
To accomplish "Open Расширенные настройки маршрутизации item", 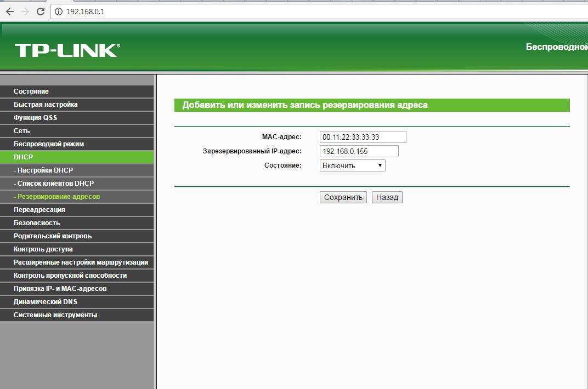I will click(x=77, y=262).
